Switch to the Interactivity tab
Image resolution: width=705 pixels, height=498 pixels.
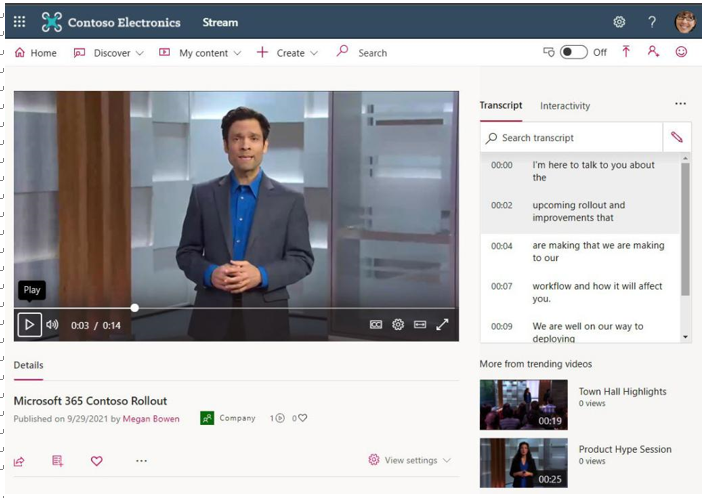click(565, 106)
